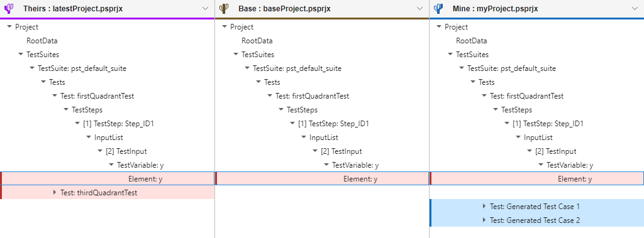Select the highlighted Element: y row in Mine
Image resolution: width=644 pixels, height=238 pixels.
(537, 179)
